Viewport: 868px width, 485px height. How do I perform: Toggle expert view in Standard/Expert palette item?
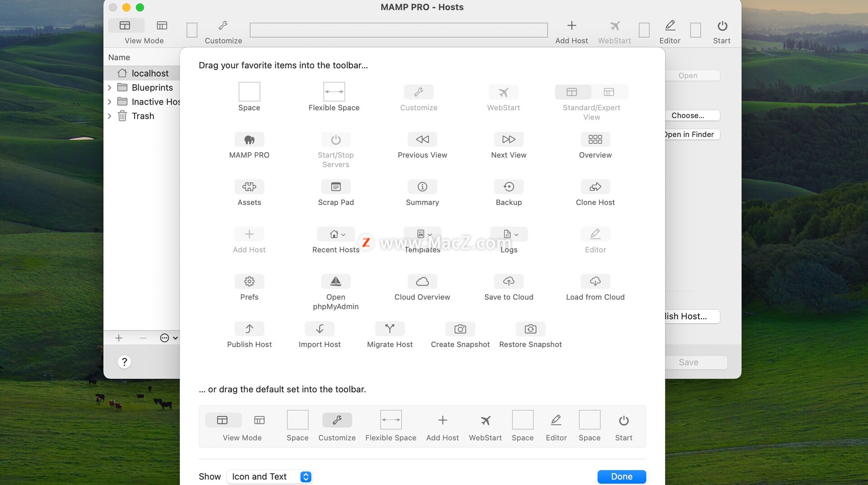pos(609,92)
